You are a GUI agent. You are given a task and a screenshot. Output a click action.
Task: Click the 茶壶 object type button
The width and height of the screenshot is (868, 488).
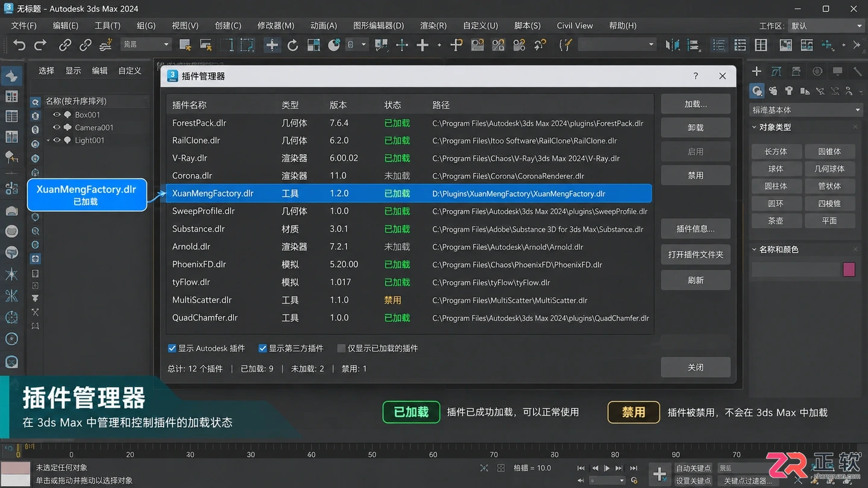pos(776,221)
